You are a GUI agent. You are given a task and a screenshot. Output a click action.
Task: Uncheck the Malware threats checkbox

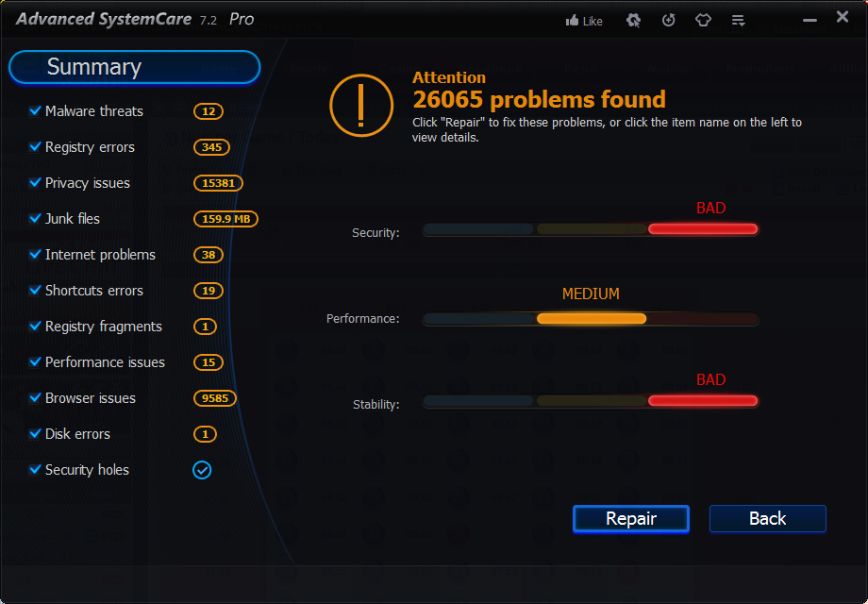[x=35, y=110]
